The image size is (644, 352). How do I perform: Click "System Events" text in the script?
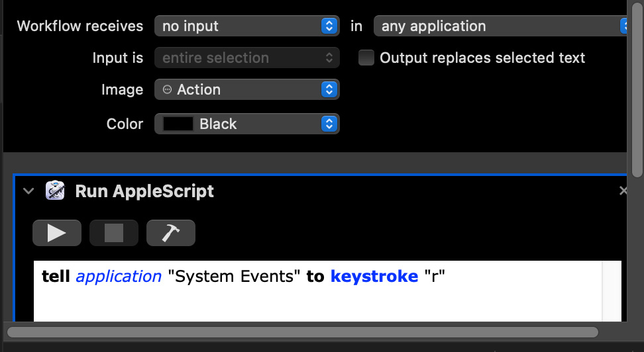(234, 277)
